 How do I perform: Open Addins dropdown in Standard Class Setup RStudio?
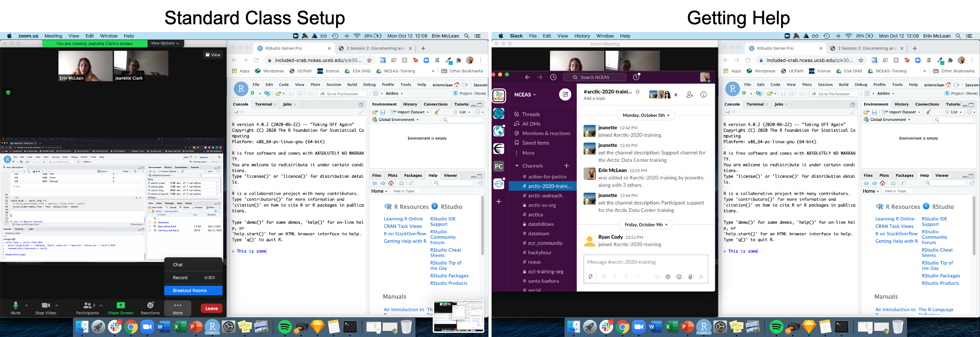[394, 94]
